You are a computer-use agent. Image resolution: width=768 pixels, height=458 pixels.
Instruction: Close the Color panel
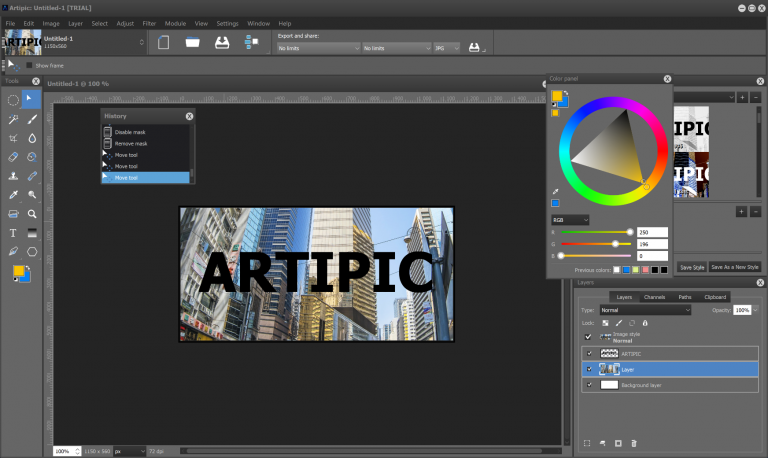(667, 79)
